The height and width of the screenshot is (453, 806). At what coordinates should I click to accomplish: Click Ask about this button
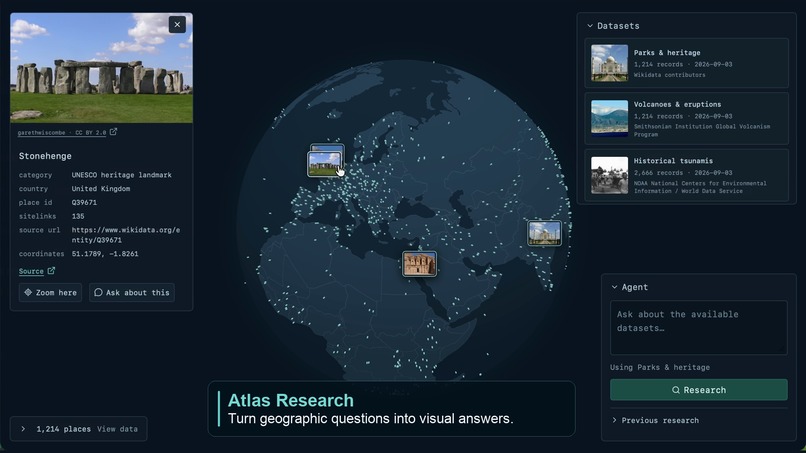tap(132, 293)
